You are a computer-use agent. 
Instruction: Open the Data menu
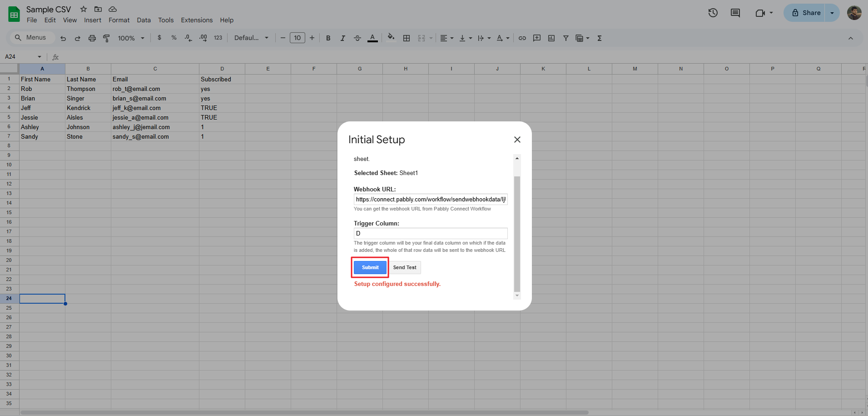(144, 20)
